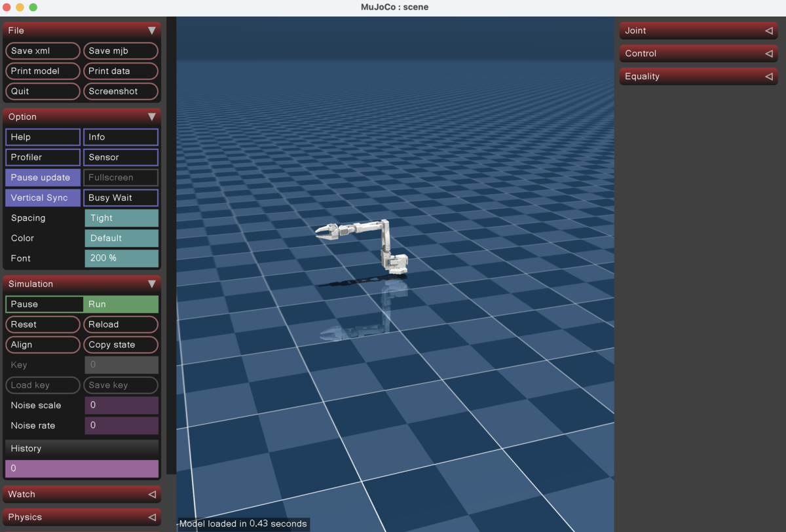Take a Screenshot via File panel
Image resolution: width=786 pixels, height=532 pixels.
121,91
